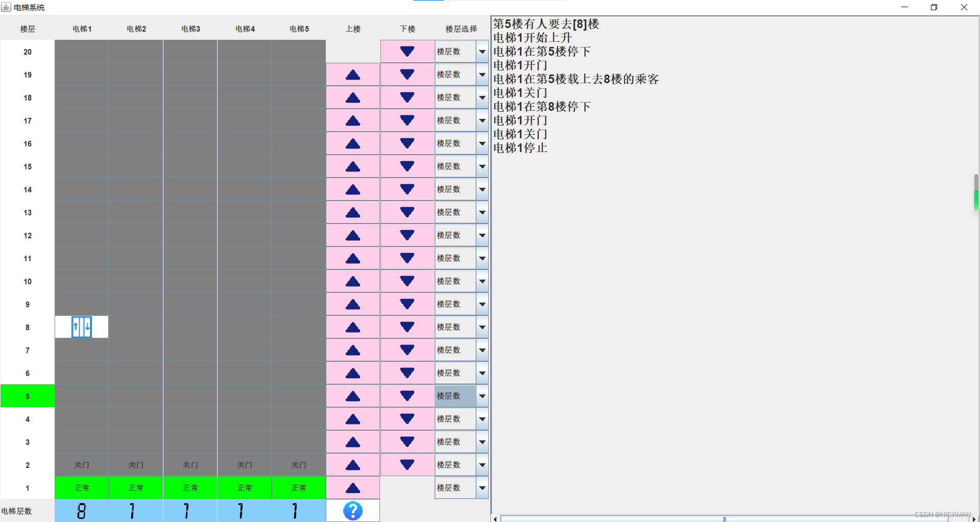Image resolution: width=980 pixels, height=522 pixels.
Task: Click log panel horizontal scrollbar thumb
Action: (724, 519)
